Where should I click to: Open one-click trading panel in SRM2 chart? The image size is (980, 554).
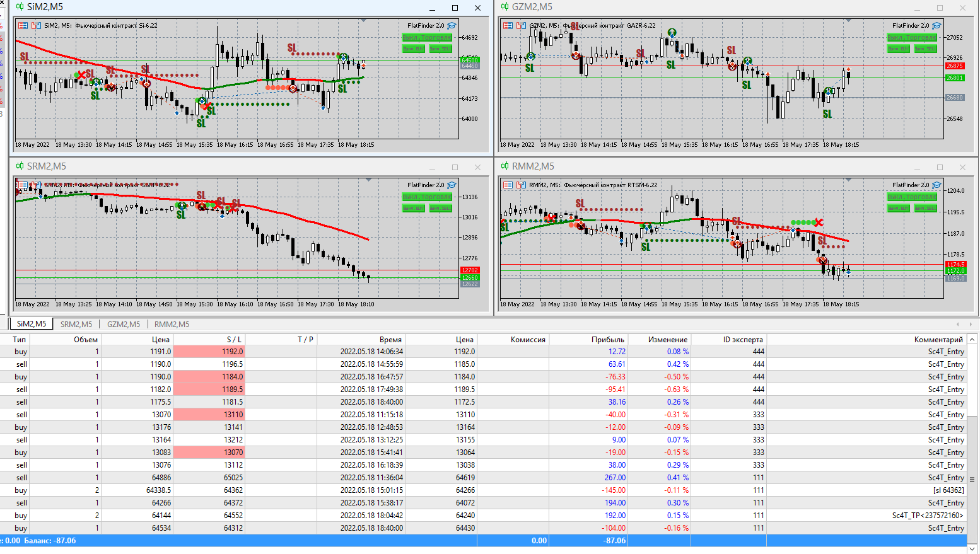[x=23, y=185]
